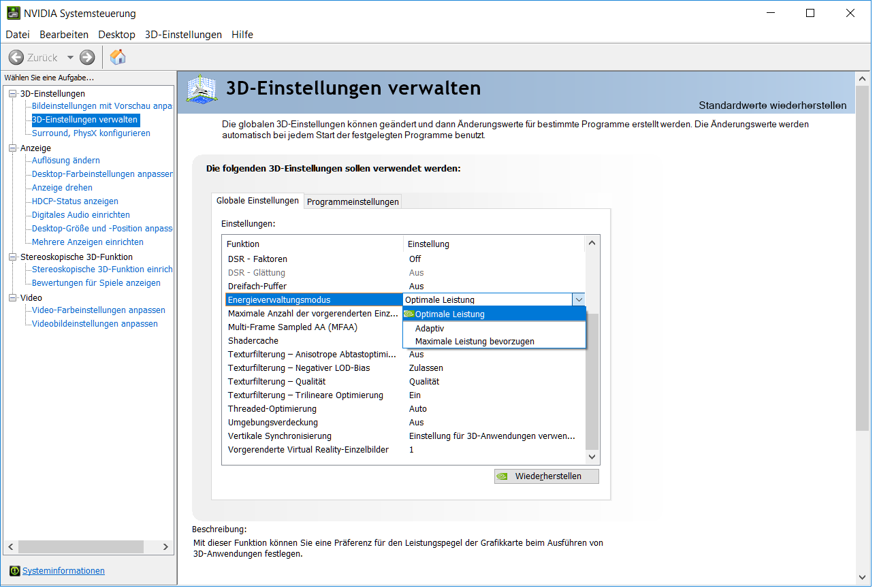Open Auflösung ändern
The image size is (879, 588).
tap(66, 161)
